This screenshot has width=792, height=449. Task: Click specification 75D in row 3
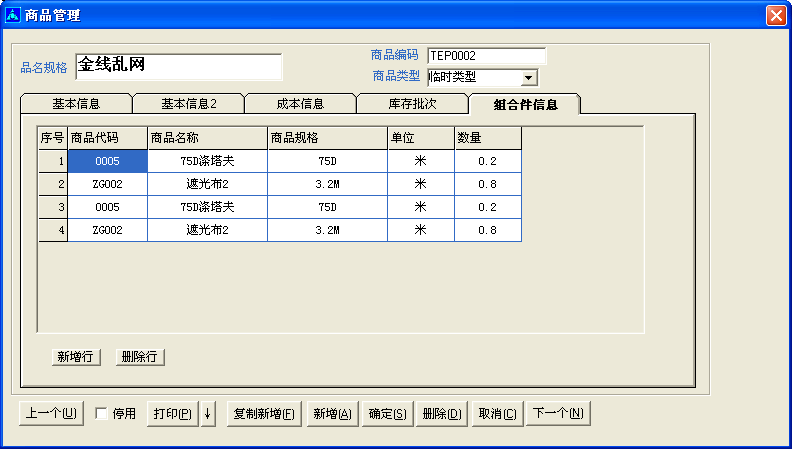[328, 207]
